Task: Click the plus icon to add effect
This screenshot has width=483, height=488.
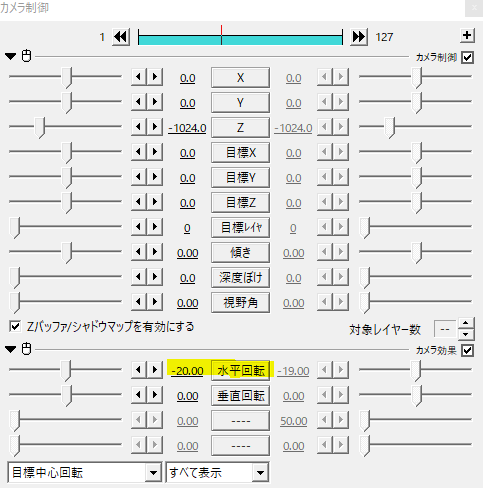Action: click(x=467, y=35)
